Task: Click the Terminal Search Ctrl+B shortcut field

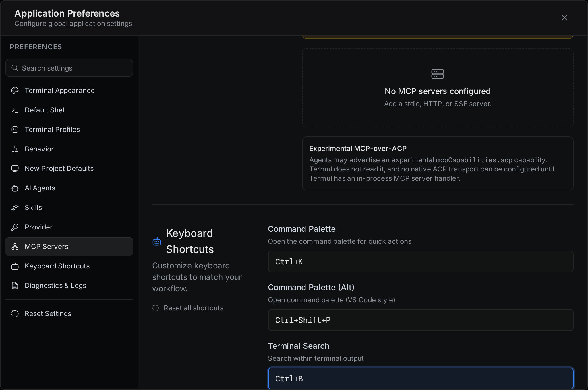Action: pyautogui.click(x=421, y=379)
